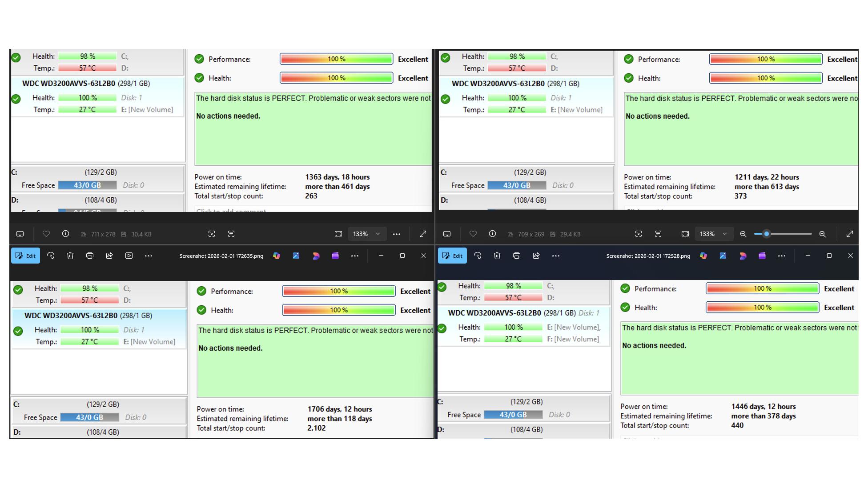
Task: Click the scan text icon near 709 x 269
Action: (x=658, y=234)
